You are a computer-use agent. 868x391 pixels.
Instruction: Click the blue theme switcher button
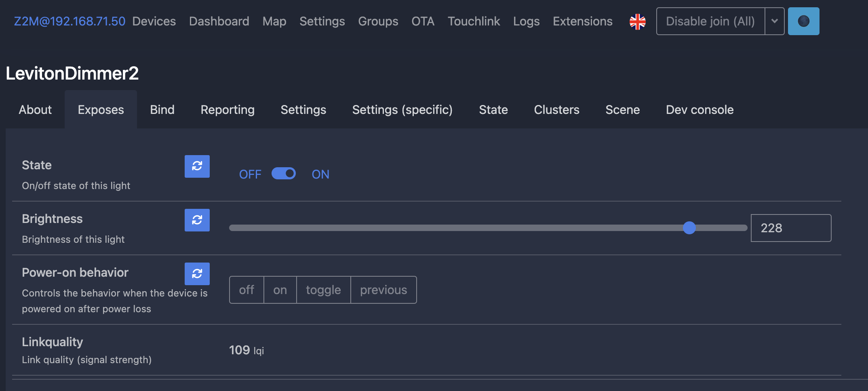click(803, 21)
